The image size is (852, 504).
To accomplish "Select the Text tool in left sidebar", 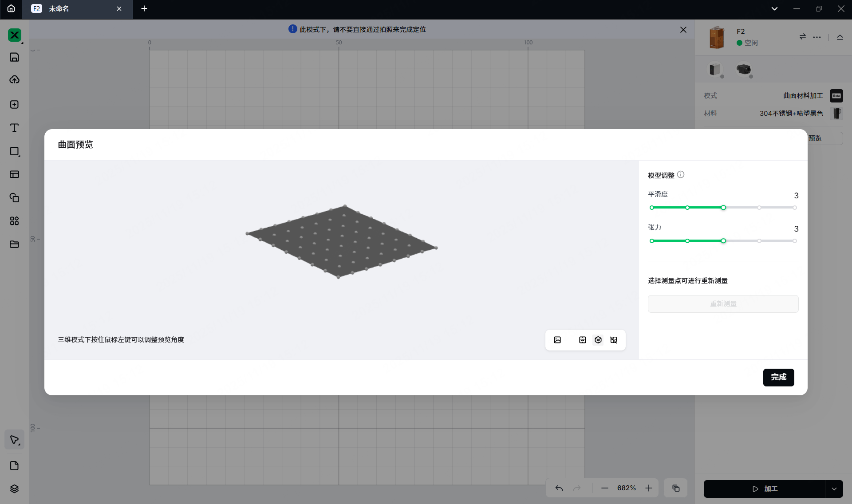I will pyautogui.click(x=14, y=128).
